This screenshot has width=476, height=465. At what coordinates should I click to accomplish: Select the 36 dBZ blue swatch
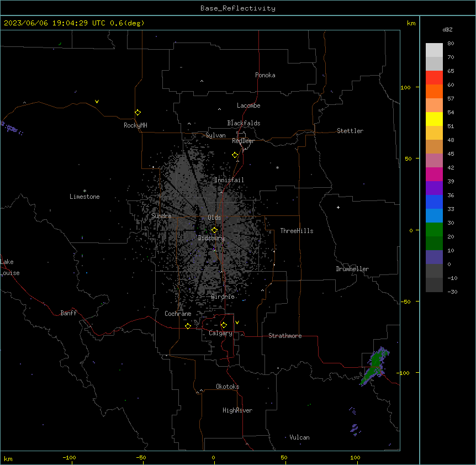(434, 202)
